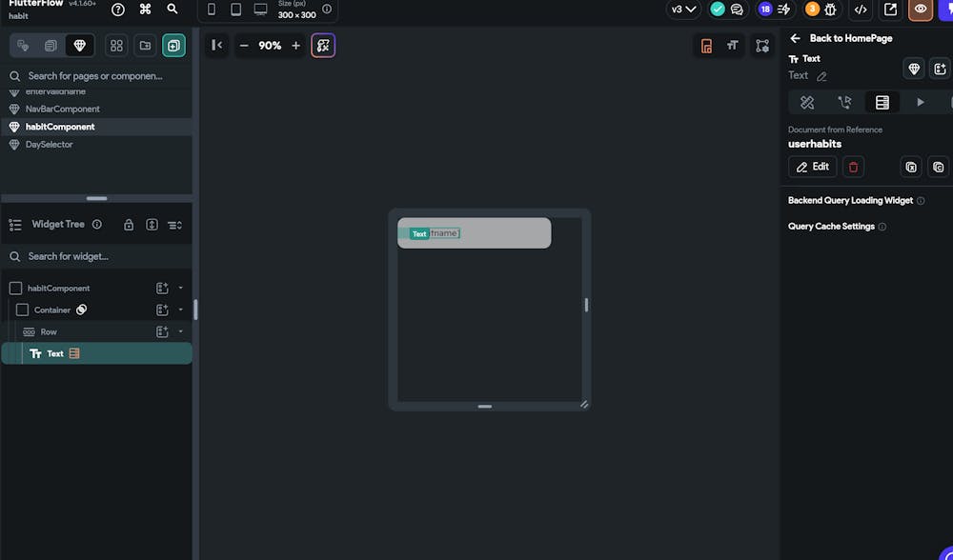Viewport: 953px width, 560px height.
Task: Open the 18 project issues badge
Action: click(x=765, y=10)
